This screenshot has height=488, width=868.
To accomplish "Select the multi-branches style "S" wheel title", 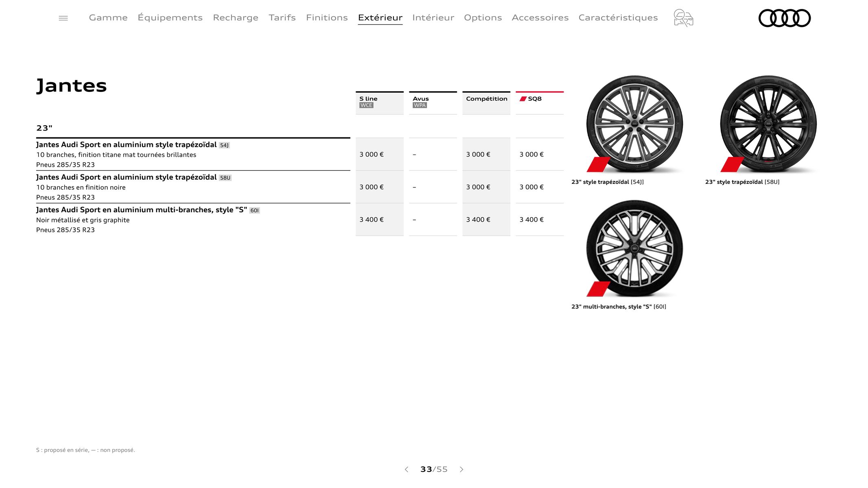I will (x=142, y=210).
